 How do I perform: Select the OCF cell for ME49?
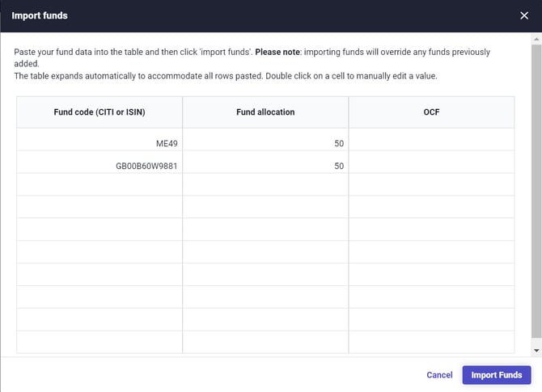point(431,144)
